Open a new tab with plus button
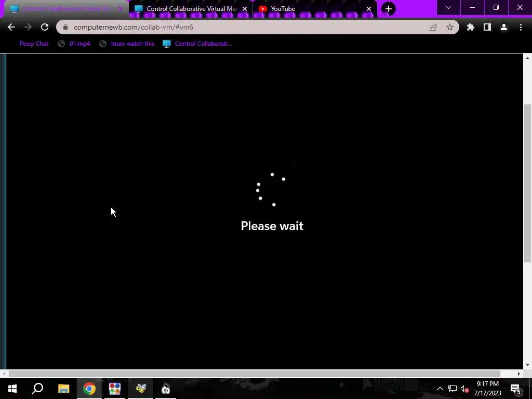This screenshot has height=399, width=532. 389,9
